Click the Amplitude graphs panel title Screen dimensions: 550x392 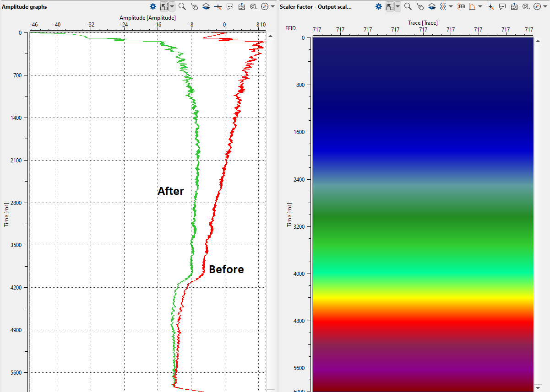tap(24, 7)
